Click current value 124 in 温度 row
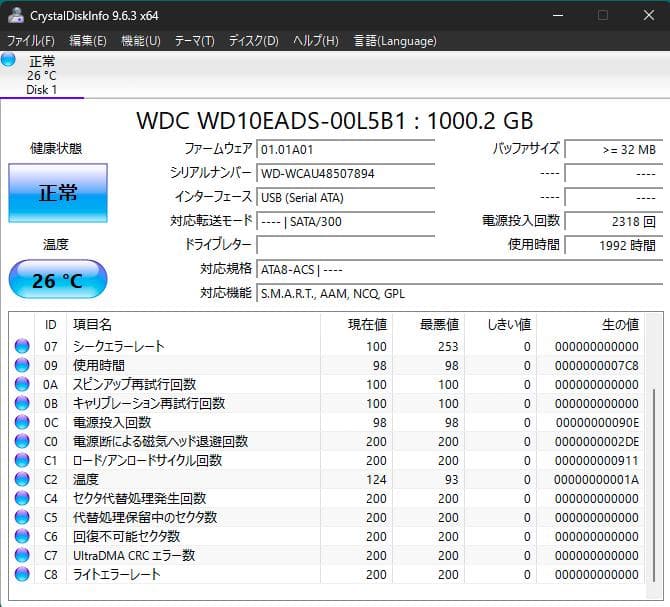 [376, 480]
